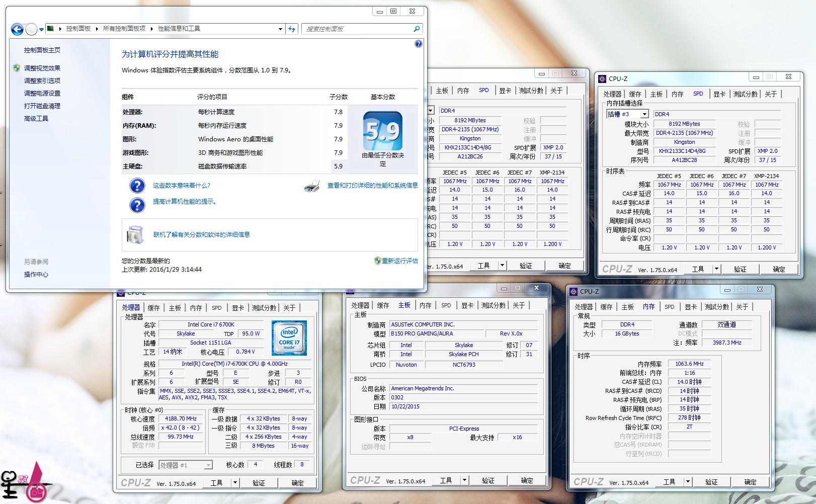The width and height of the screenshot is (816, 504).
Task: Open 打开磁盘清理 in the sidebar
Action: [x=42, y=106]
